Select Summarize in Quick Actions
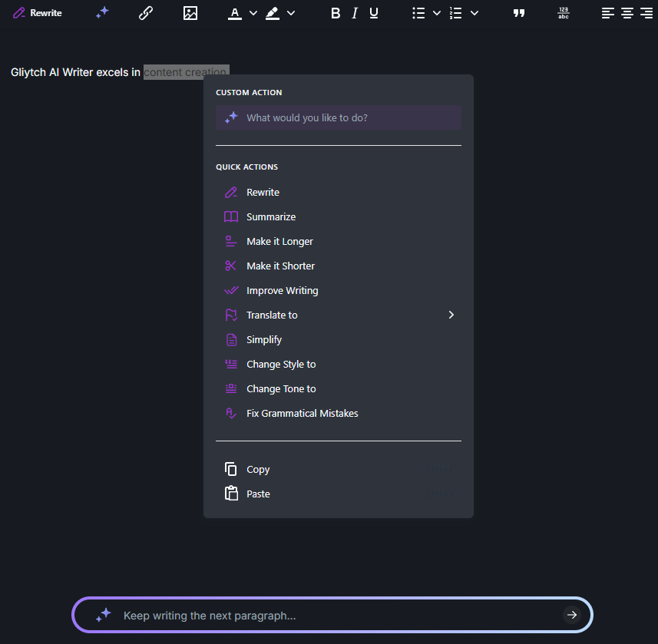Screen dimensions: 658x644 coord(339,217)
